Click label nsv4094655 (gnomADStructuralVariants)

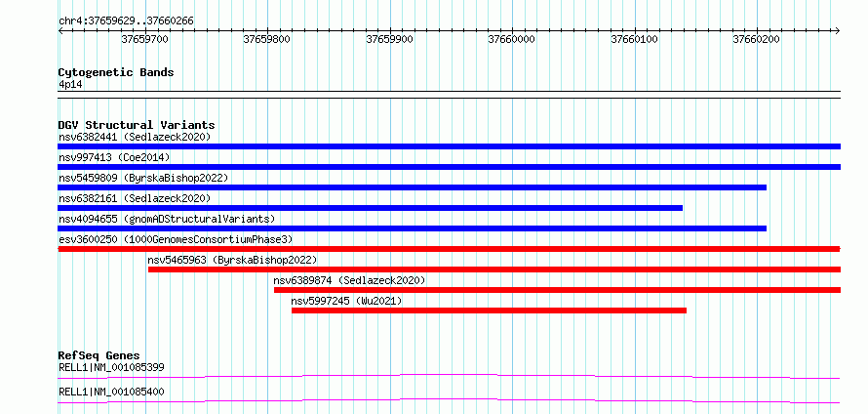pos(167,219)
